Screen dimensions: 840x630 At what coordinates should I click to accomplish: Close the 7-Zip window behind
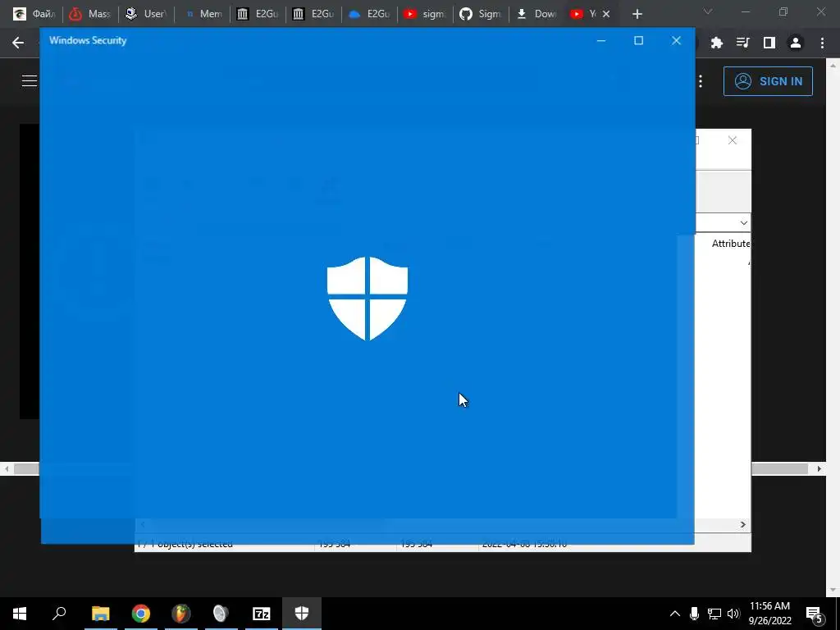pos(733,140)
